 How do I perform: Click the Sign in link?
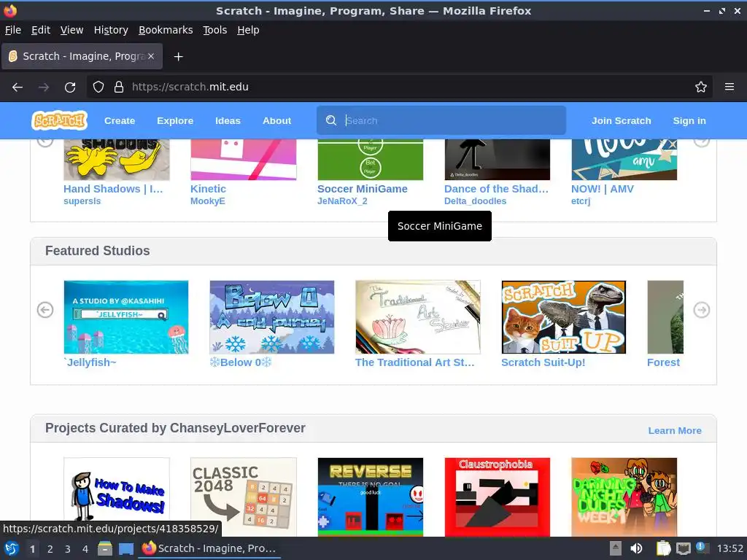point(689,121)
